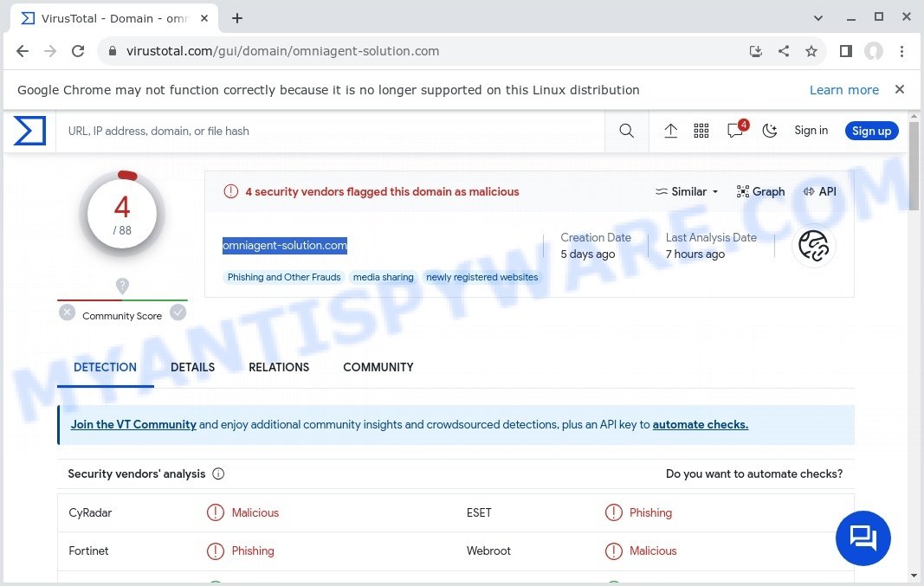
Task: Click the page vertical scrollbar thumb
Action: tap(914, 166)
